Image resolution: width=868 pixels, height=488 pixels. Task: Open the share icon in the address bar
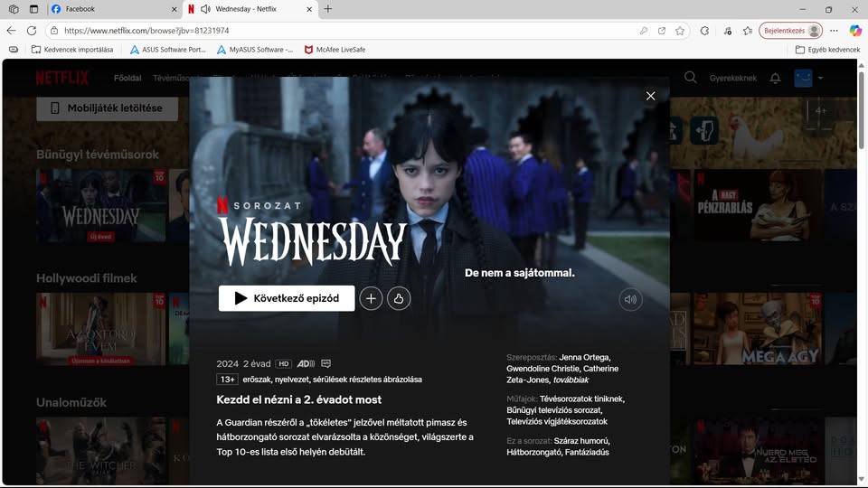click(662, 31)
